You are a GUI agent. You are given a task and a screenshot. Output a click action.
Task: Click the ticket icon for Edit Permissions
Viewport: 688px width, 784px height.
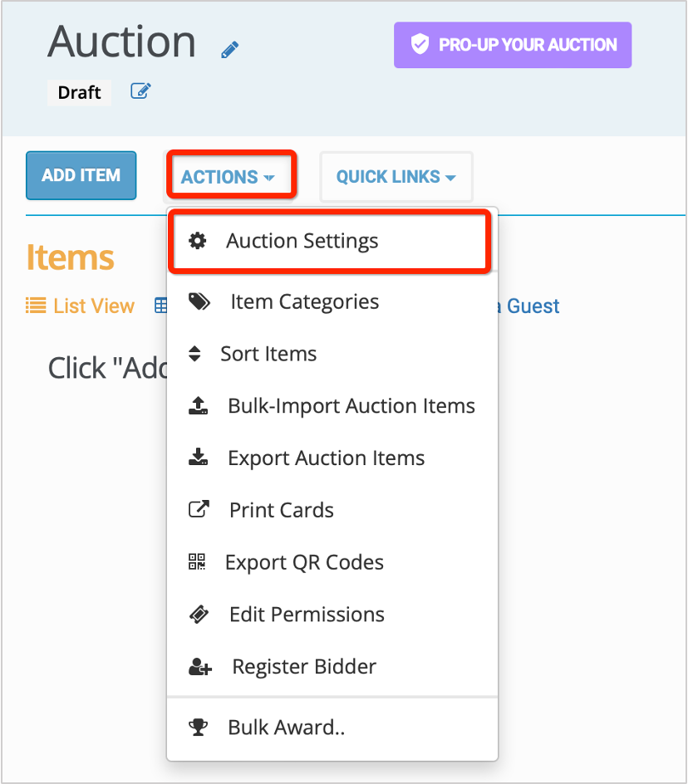199,615
